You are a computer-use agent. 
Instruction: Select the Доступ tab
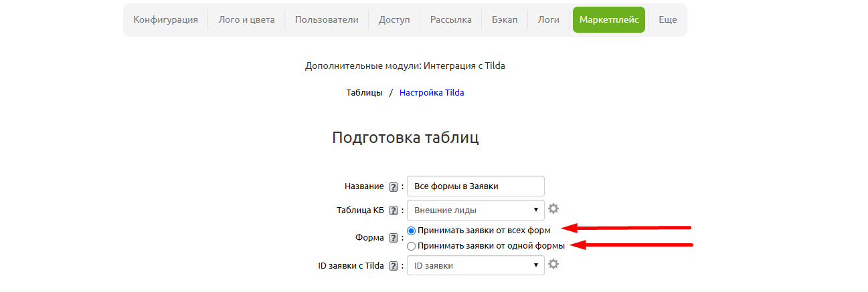coord(394,20)
